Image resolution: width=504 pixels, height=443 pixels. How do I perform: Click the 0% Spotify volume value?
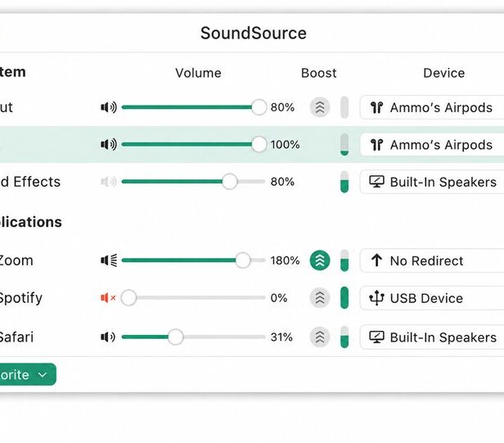click(x=279, y=298)
